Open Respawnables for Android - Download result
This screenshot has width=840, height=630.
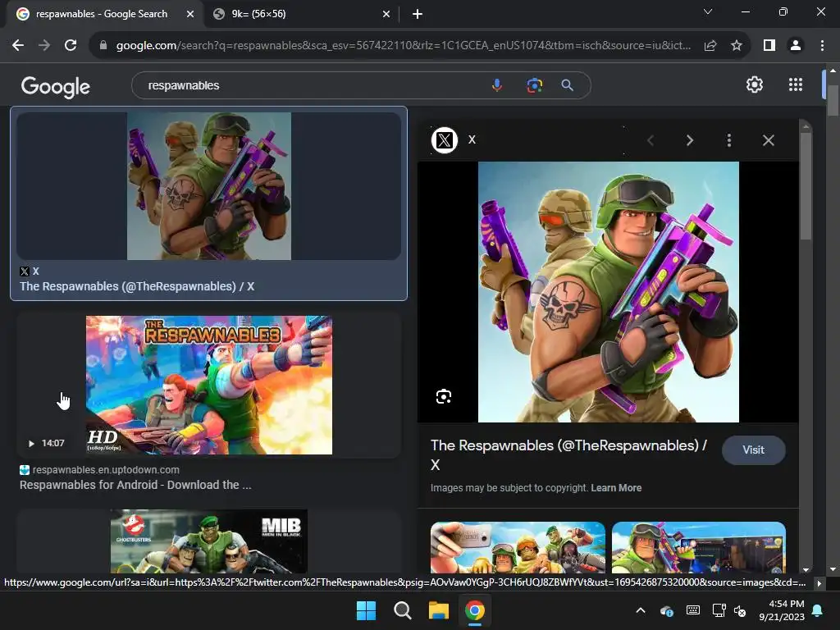135,486
